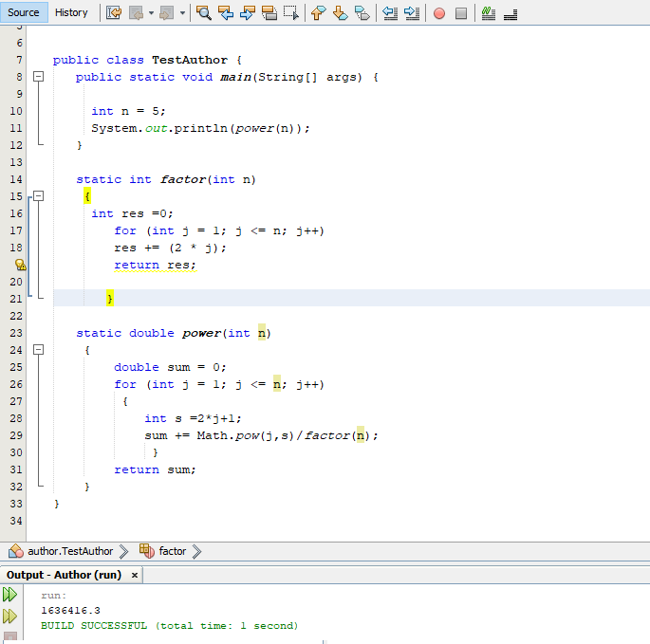650x644 pixels.
Task: Click the Find Selection magnifier icon
Action: (x=203, y=13)
